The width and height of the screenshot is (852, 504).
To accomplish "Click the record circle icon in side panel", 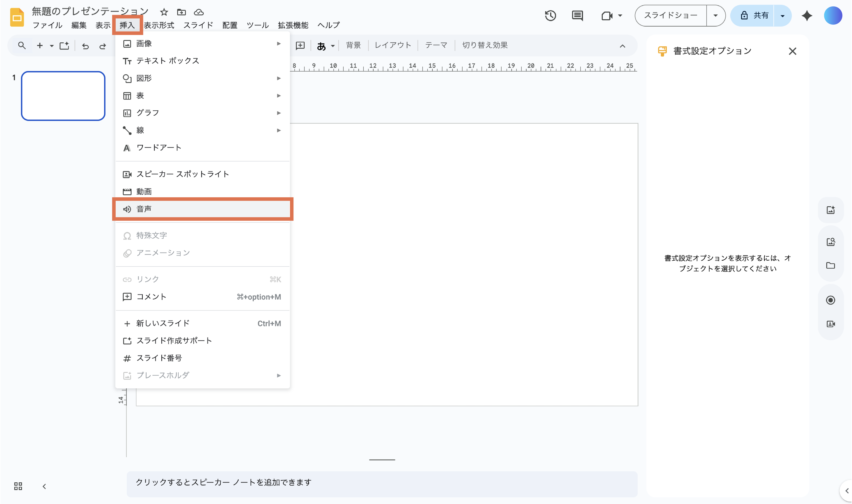I will tap(830, 300).
